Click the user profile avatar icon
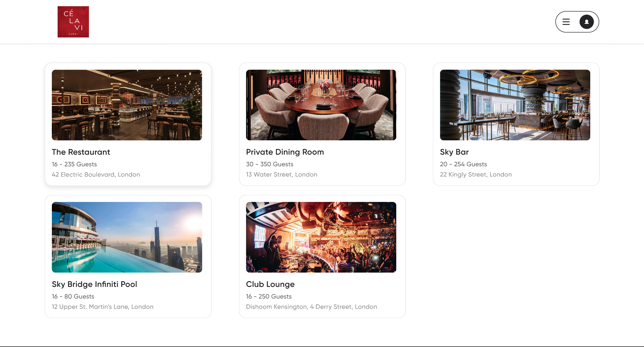Screen dimensions: 644x347 (x=586, y=22)
